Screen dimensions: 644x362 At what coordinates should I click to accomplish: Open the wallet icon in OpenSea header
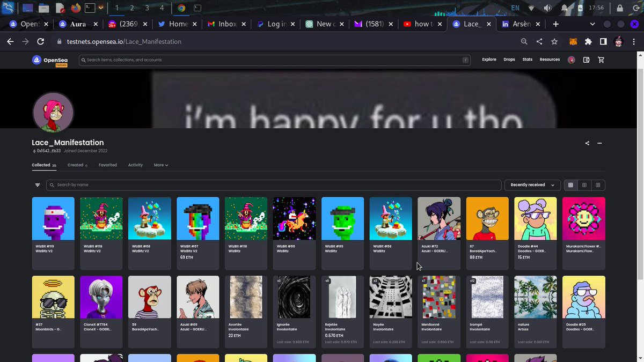(587, 60)
